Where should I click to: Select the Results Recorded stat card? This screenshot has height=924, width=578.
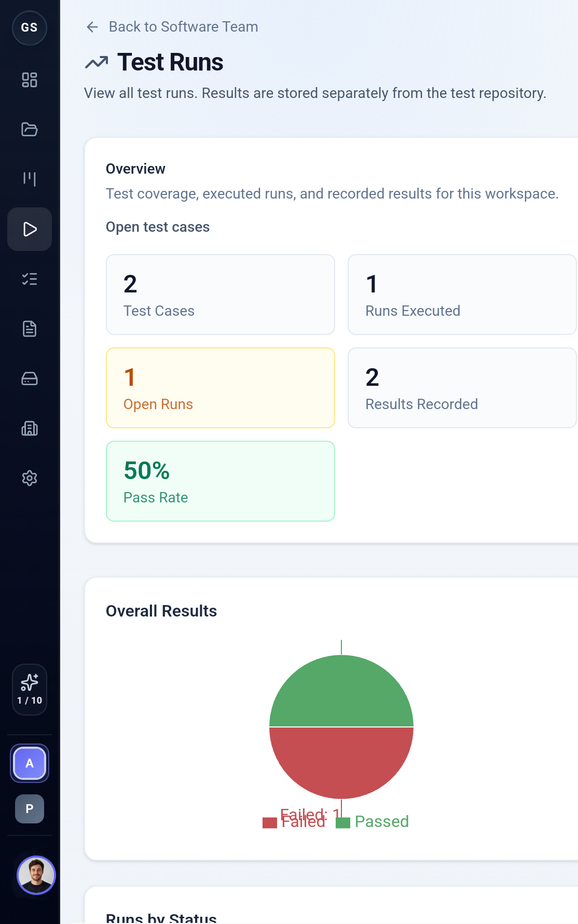pyautogui.click(x=462, y=388)
